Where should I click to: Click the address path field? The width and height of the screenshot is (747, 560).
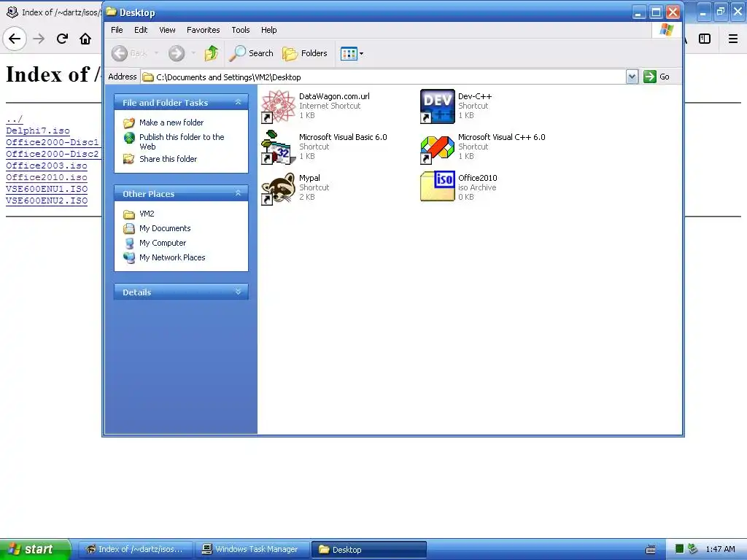click(x=383, y=77)
